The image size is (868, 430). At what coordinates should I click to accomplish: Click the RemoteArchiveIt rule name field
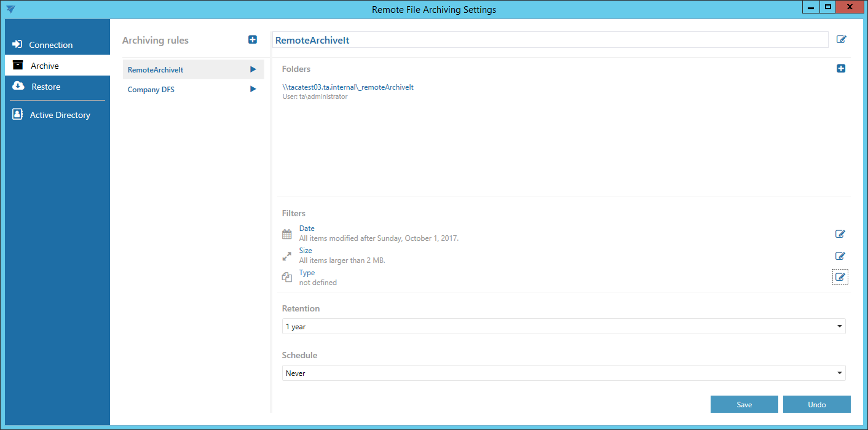pyautogui.click(x=550, y=40)
